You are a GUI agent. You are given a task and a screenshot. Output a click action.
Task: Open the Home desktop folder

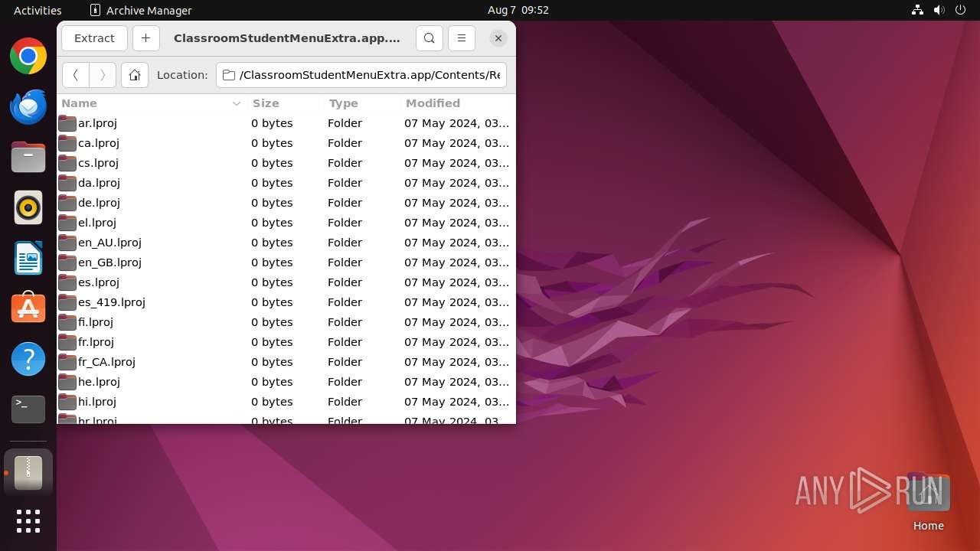pyautogui.click(x=928, y=502)
